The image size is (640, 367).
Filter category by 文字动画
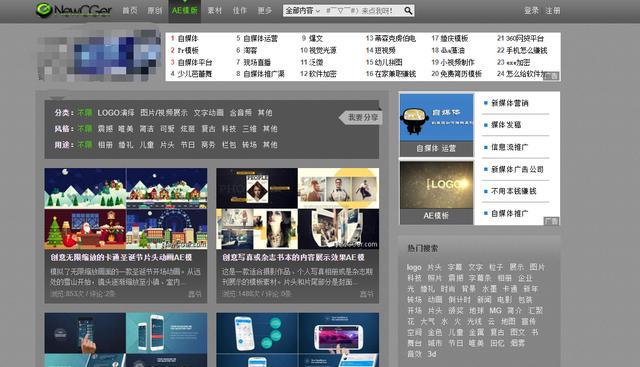point(209,113)
